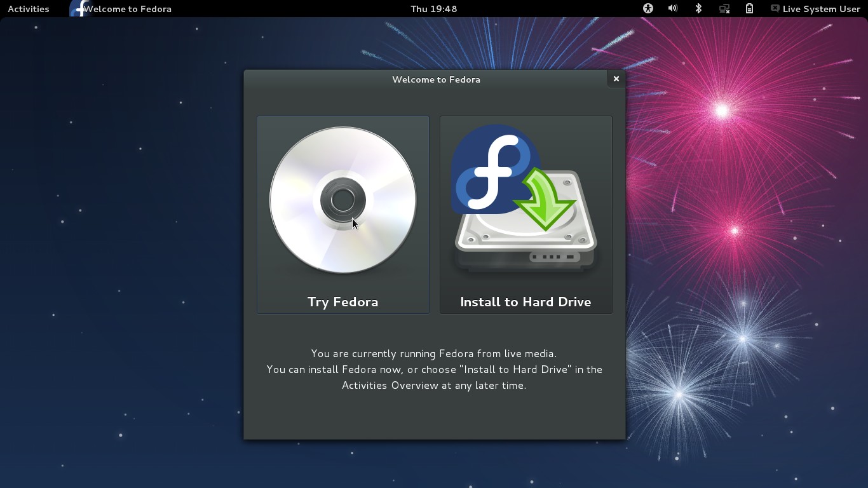868x488 pixels.
Task: Open the Activities overview
Action: click(x=28, y=9)
